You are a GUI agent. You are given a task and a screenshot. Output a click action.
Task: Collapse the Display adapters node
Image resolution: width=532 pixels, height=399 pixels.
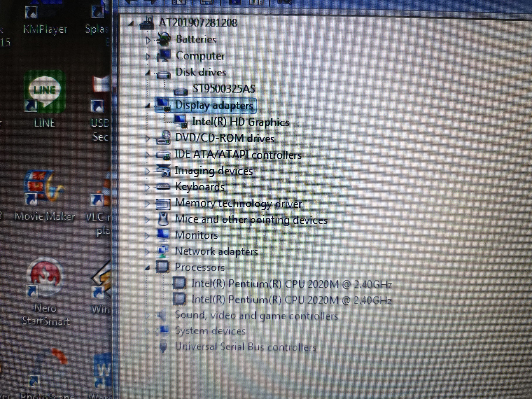[x=148, y=105]
